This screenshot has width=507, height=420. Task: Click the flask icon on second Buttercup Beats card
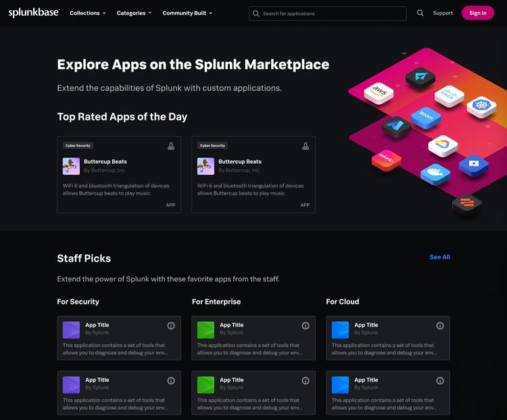click(306, 145)
